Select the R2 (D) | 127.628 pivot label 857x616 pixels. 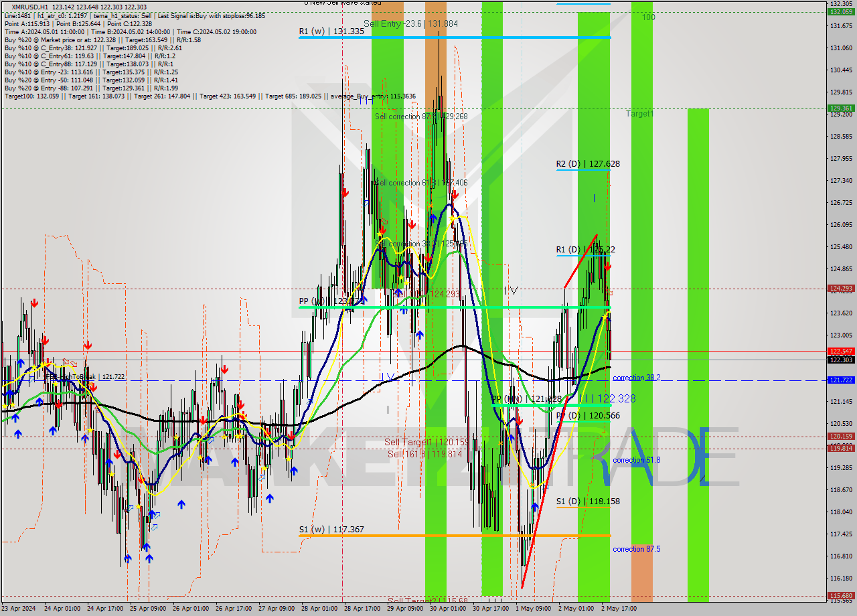click(588, 163)
